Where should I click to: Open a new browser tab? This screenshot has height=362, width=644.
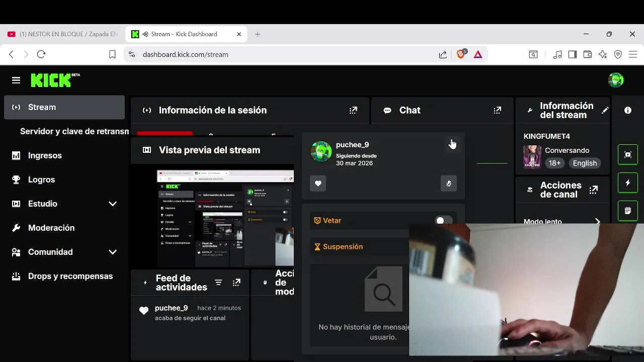coord(258,34)
